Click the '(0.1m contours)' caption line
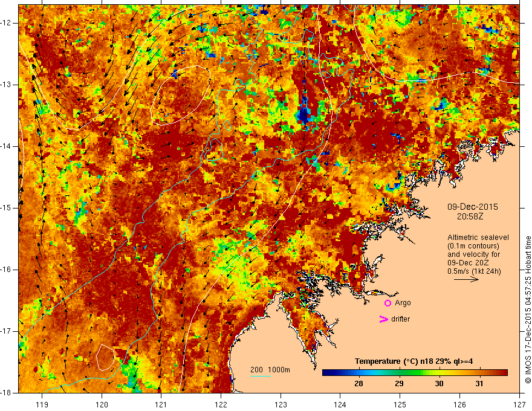Image resolution: width=532 pixels, height=411 pixels. (x=473, y=246)
